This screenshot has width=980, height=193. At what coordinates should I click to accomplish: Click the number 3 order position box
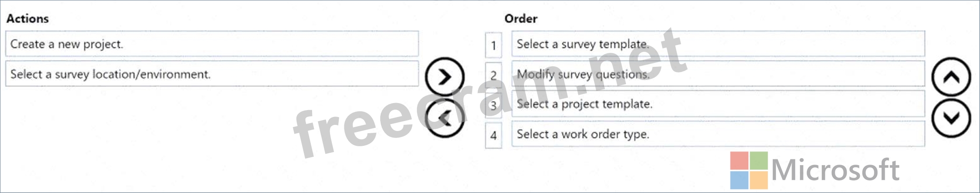(x=493, y=105)
